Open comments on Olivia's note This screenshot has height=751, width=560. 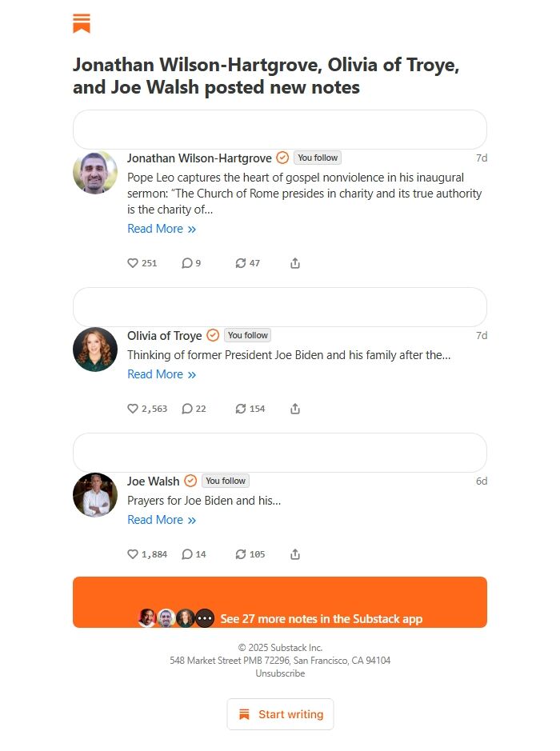click(x=188, y=409)
